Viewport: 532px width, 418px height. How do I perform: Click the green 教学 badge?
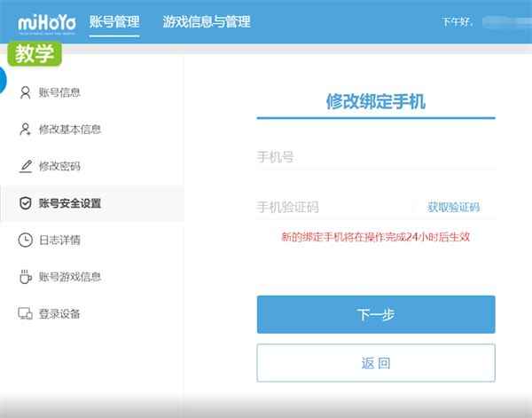pyautogui.click(x=35, y=53)
